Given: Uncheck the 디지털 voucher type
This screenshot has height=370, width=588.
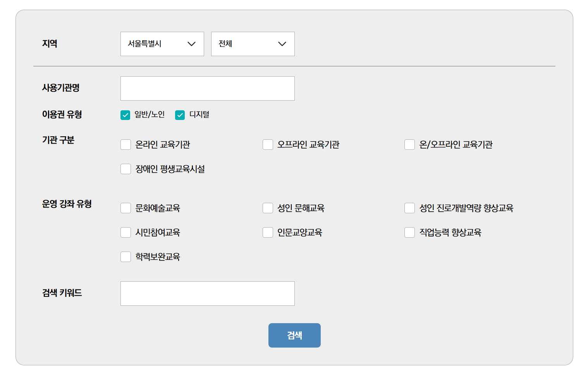Looking at the screenshot, I should (x=180, y=115).
